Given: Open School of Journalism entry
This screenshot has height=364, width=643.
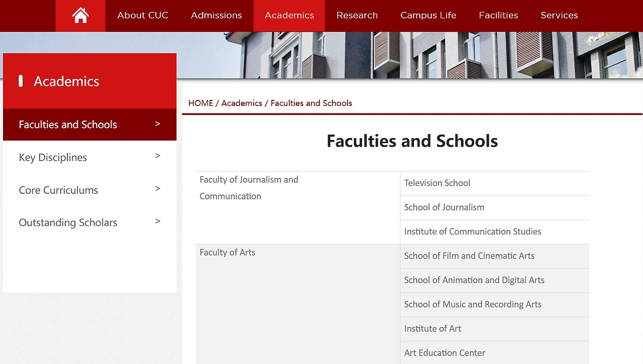Looking at the screenshot, I should click(x=444, y=207).
